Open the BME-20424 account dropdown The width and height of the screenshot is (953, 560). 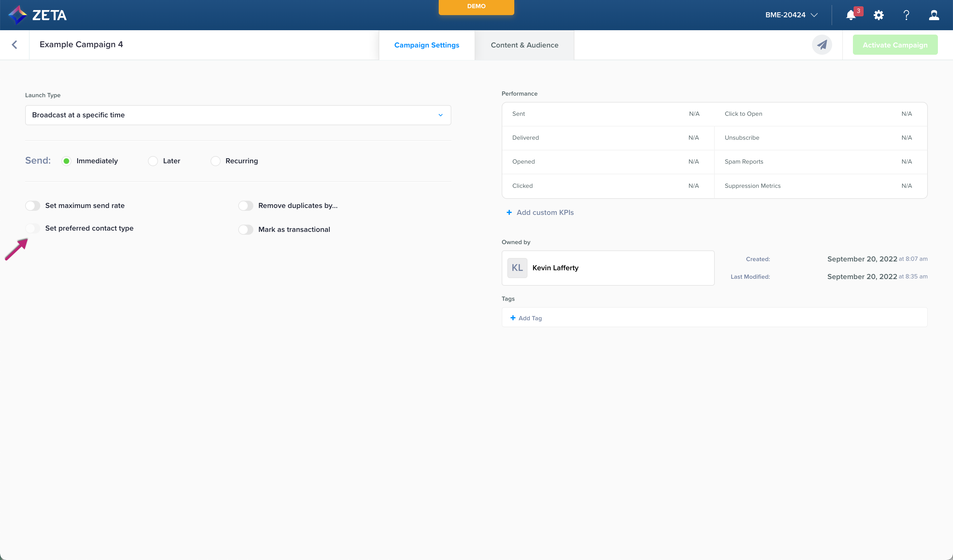pyautogui.click(x=791, y=15)
